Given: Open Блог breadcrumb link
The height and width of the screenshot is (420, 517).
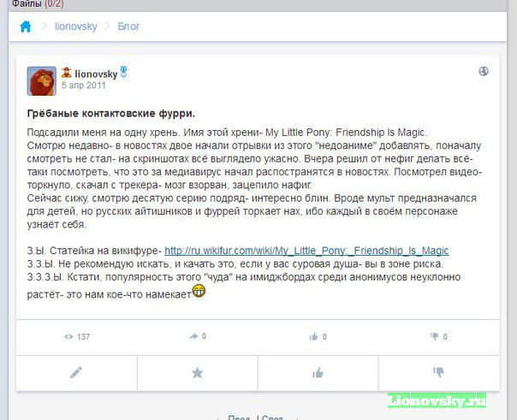Looking at the screenshot, I should pyautogui.click(x=128, y=27).
